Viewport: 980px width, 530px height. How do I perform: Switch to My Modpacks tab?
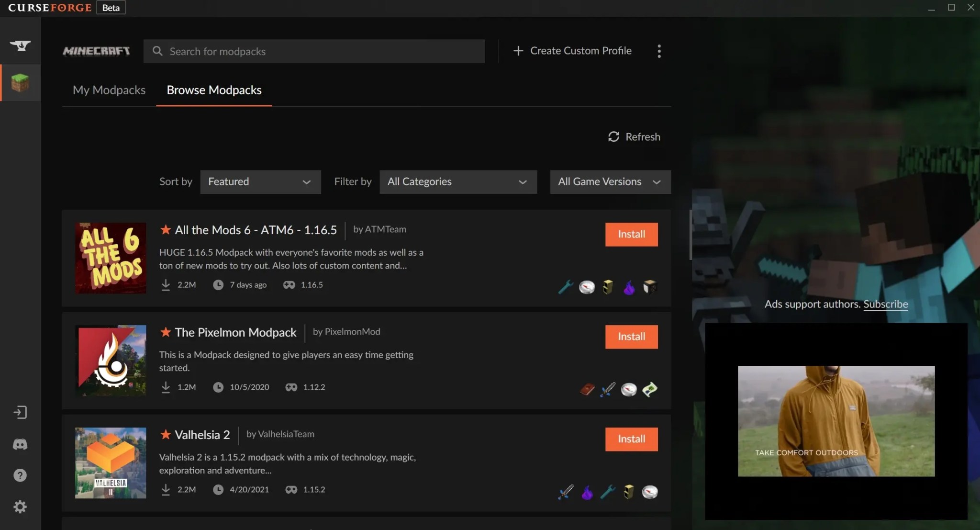[109, 90]
